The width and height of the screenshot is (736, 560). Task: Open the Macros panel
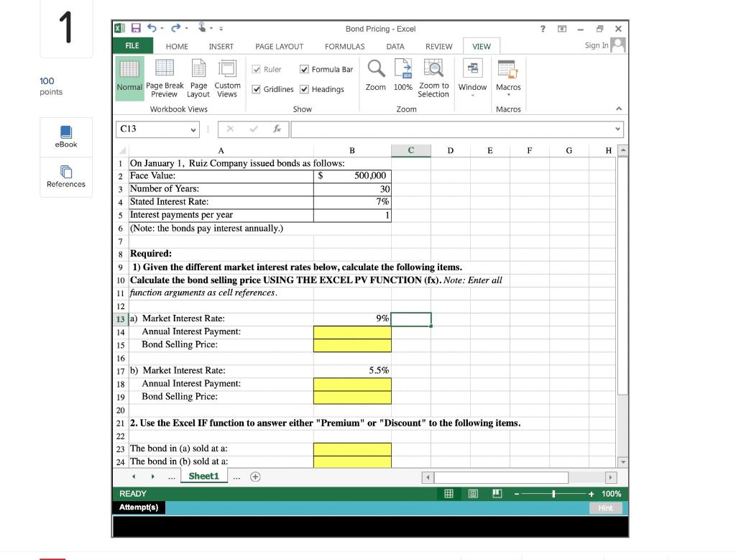[509, 77]
